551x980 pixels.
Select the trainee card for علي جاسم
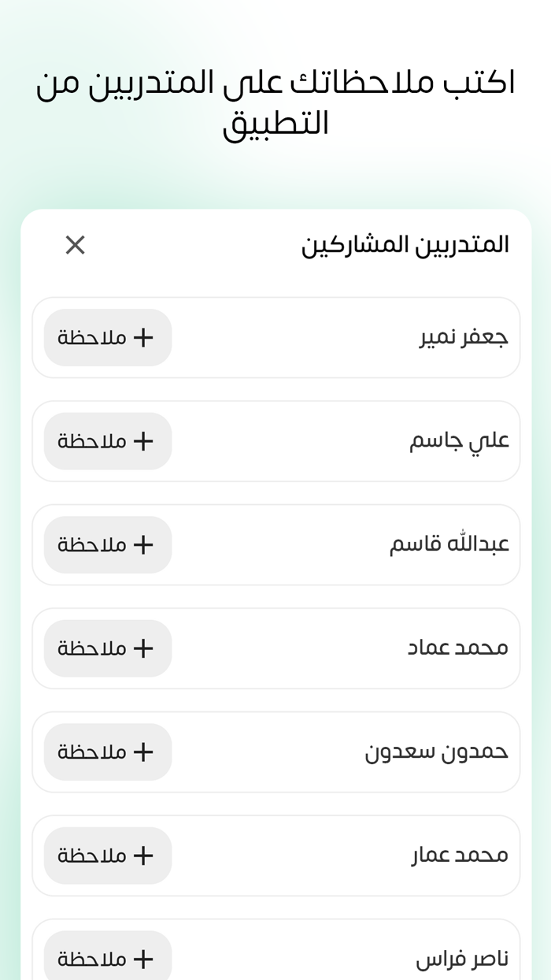(275, 441)
